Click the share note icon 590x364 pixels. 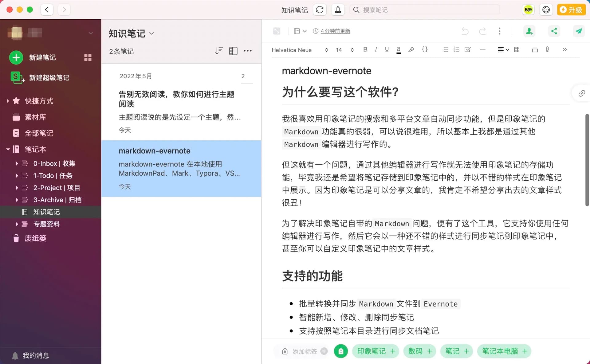point(554,31)
